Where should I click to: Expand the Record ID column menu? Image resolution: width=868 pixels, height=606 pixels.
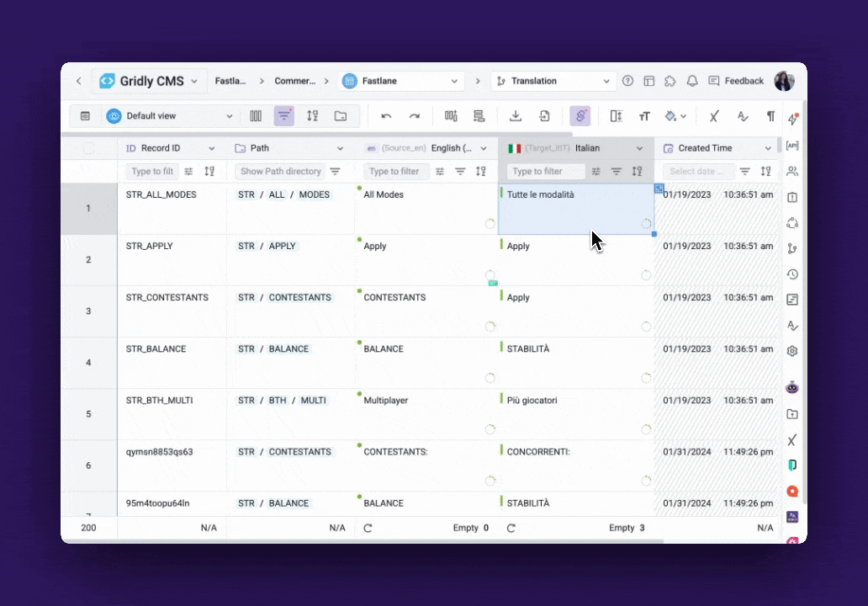[x=211, y=148]
